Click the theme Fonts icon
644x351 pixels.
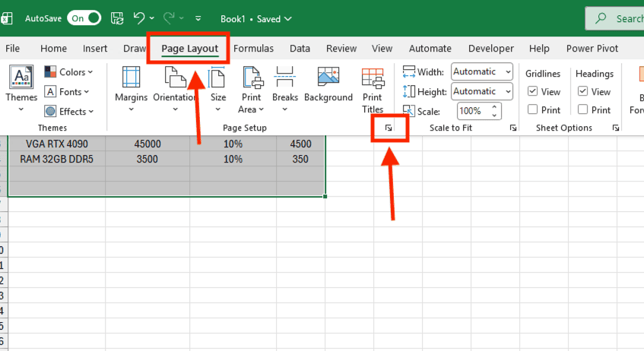tap(50, 91)
